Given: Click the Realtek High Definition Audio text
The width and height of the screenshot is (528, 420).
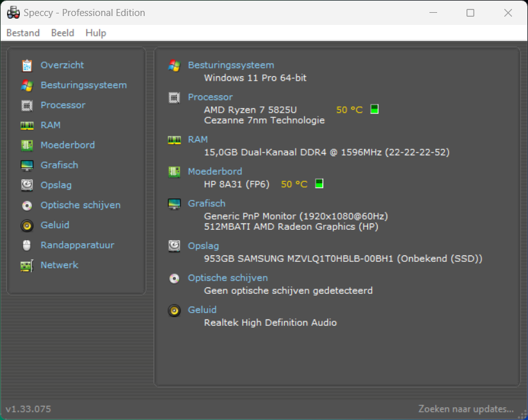Looking at the screenshot, I should [x=270, y=323].
